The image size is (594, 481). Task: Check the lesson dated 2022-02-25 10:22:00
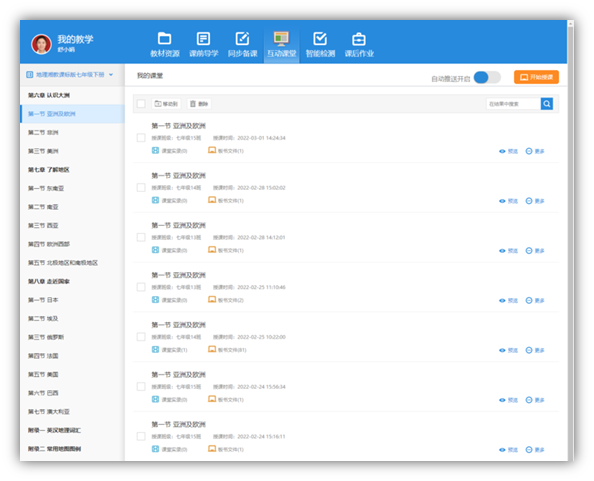pyautogui.click(x=141, y=337)
